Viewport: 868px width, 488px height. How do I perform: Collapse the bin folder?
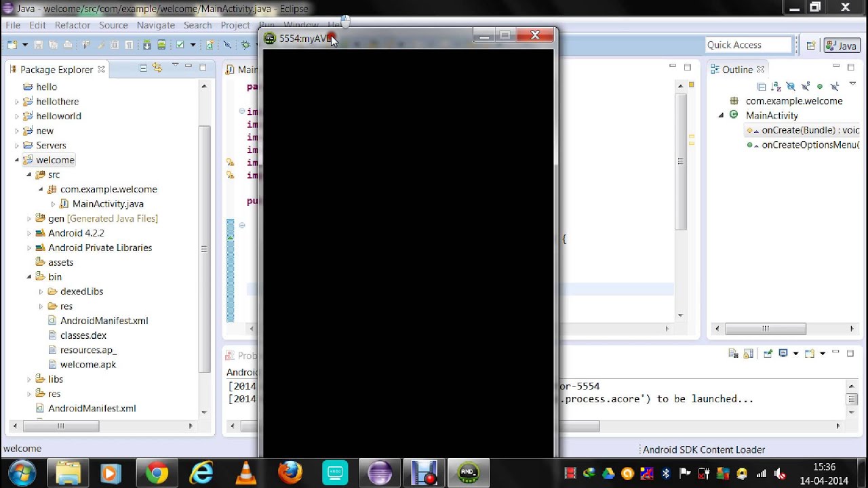tap(28, 277)
